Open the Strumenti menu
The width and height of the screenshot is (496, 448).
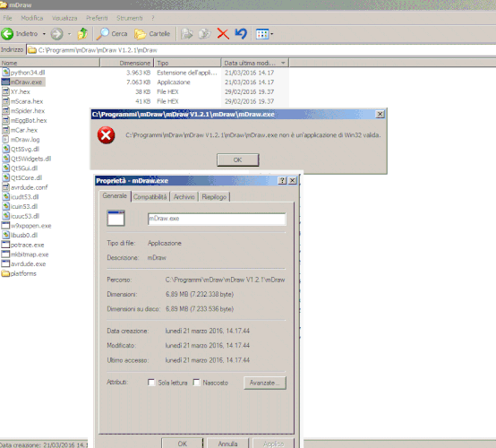point(130,18)
